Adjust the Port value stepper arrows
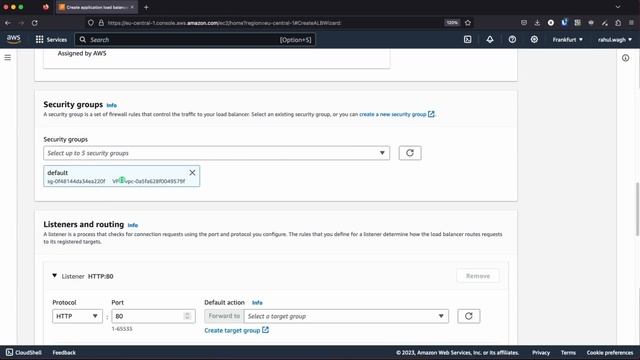640x360 pixels. click(187, 316)
